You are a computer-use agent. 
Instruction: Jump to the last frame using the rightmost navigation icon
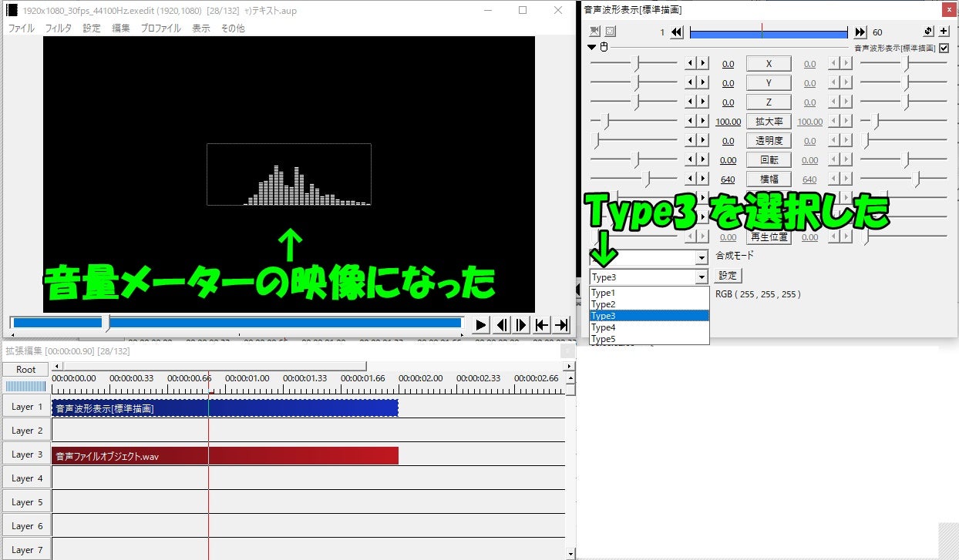point(561,324)
